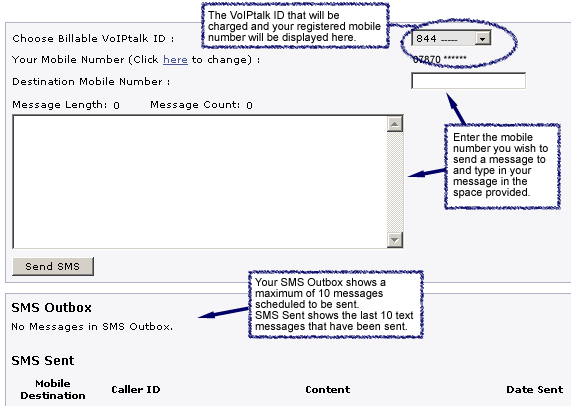The image size is (571, 406).
Task: Click the Caller ID column header
Action: (x=135, y=389)
